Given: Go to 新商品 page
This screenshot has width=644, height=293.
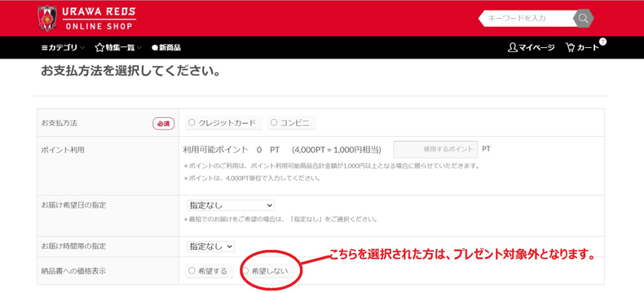Looking at the screenshot, I should [166, 48].
